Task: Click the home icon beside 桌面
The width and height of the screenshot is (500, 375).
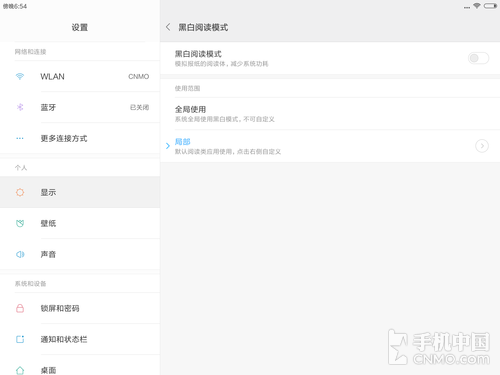Action: tap(20, 370)
